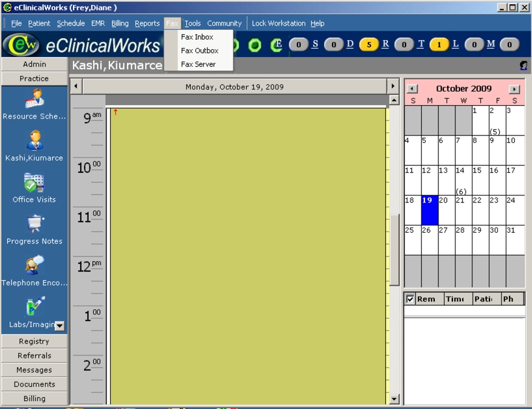Screen dimensions: 532x409
Task: Click Lock Workstation in the menu bar
Action: (x=278, y=24)
